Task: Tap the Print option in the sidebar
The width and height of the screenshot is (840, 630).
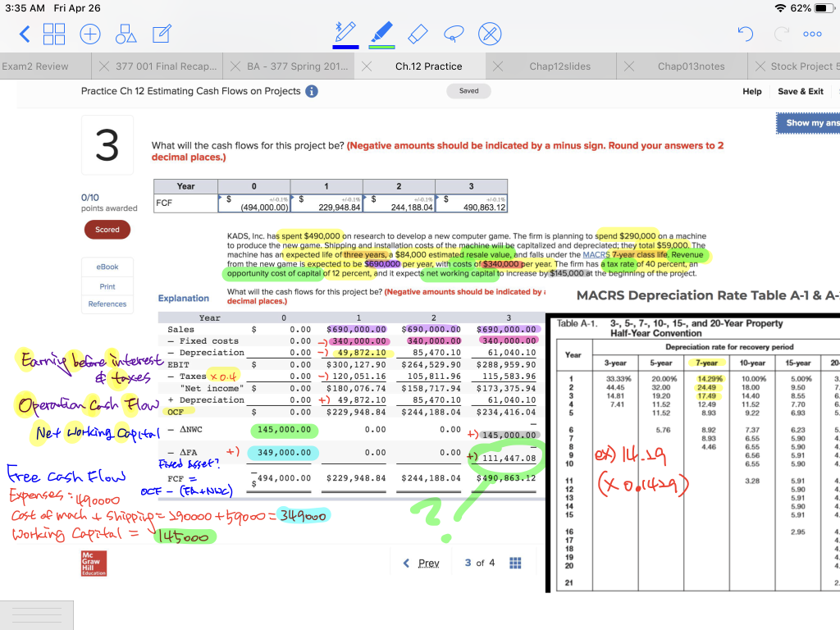Action: pyautogui.click(x=107, y=286)
